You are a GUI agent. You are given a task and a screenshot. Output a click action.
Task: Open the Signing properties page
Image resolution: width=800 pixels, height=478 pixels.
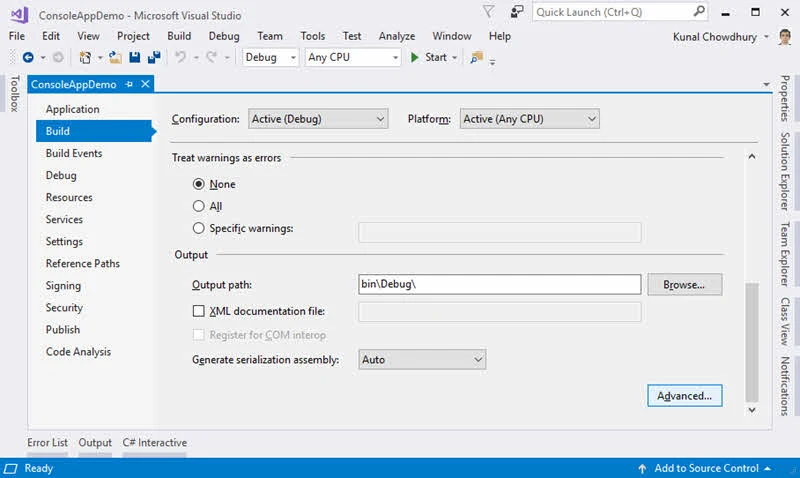point(63,286)
